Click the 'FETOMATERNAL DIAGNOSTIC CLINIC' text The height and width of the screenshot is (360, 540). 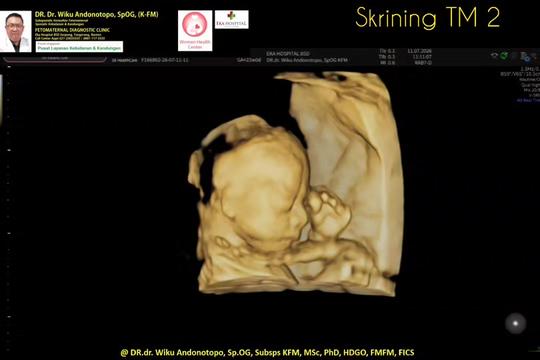72,30
